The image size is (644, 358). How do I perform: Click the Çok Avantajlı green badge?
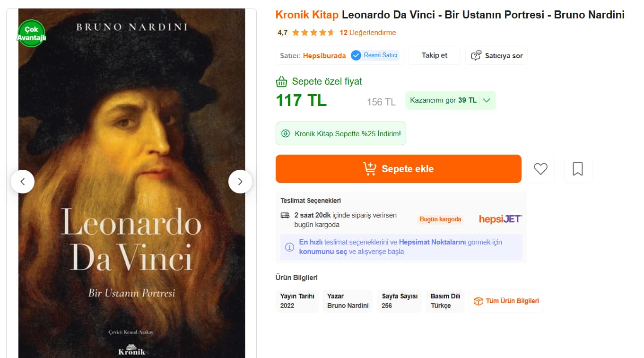(32, 34)
